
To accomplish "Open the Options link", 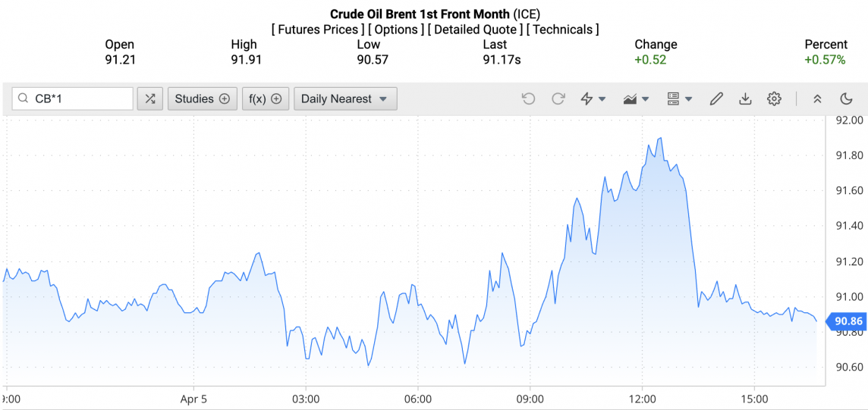I will click(395, 30).
